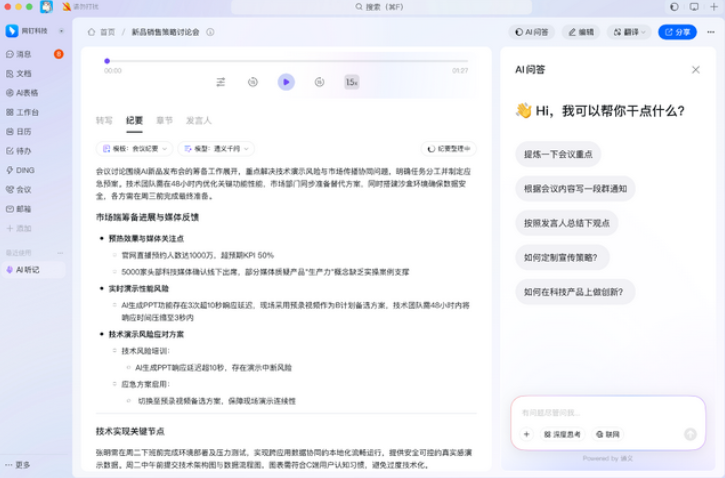Viewport: 725px width, 478px height.
Task: Close the AI问答 panel
Action: [x=696, y=70]
